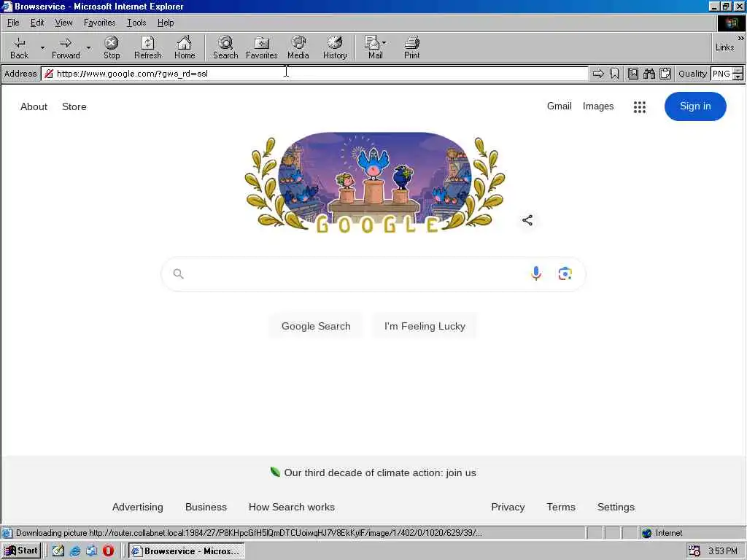The width and height of the screenshot is (747, 560).
Task: Open the Help menu
Action: 166,23
